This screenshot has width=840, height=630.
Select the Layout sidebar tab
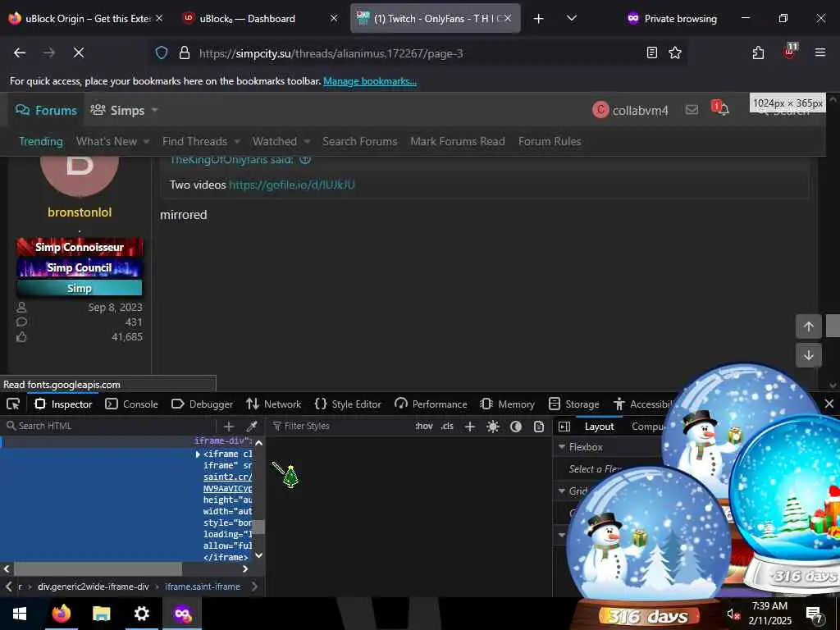click(x=599, y=427)
